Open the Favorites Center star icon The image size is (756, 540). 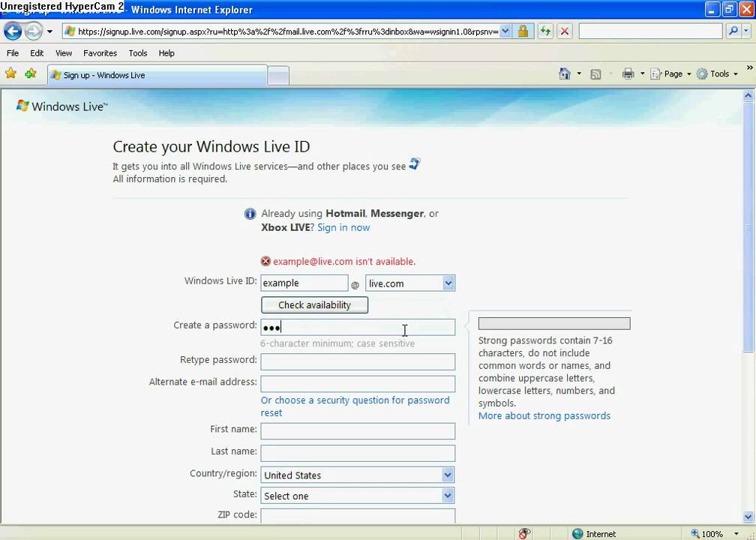point(10,75)
